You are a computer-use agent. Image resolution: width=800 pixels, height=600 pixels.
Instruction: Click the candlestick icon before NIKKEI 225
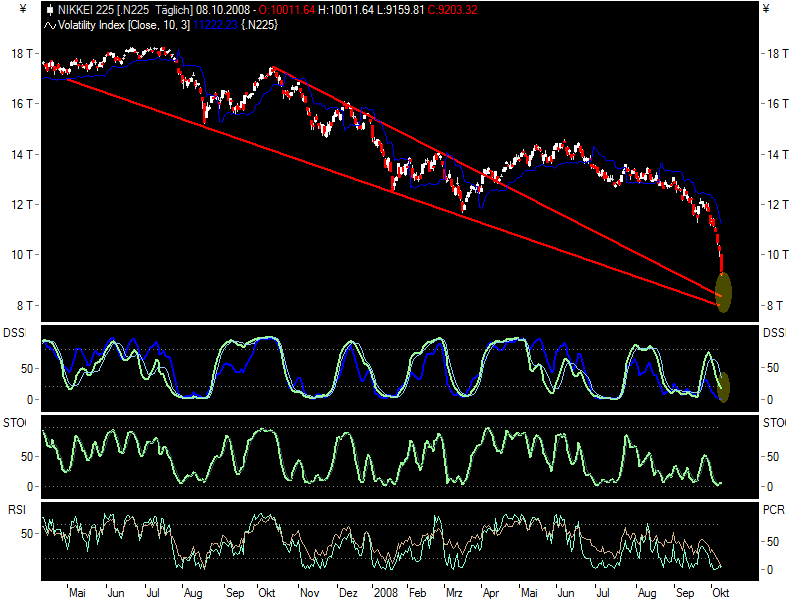[49, 10]
